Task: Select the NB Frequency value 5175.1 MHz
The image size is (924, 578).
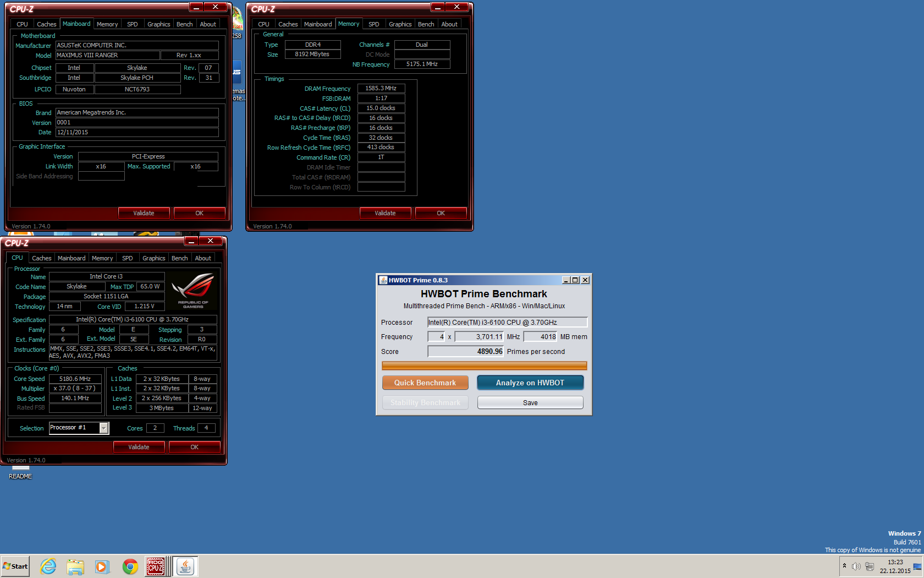Action: pyautogui.click(x=422, y=64)
